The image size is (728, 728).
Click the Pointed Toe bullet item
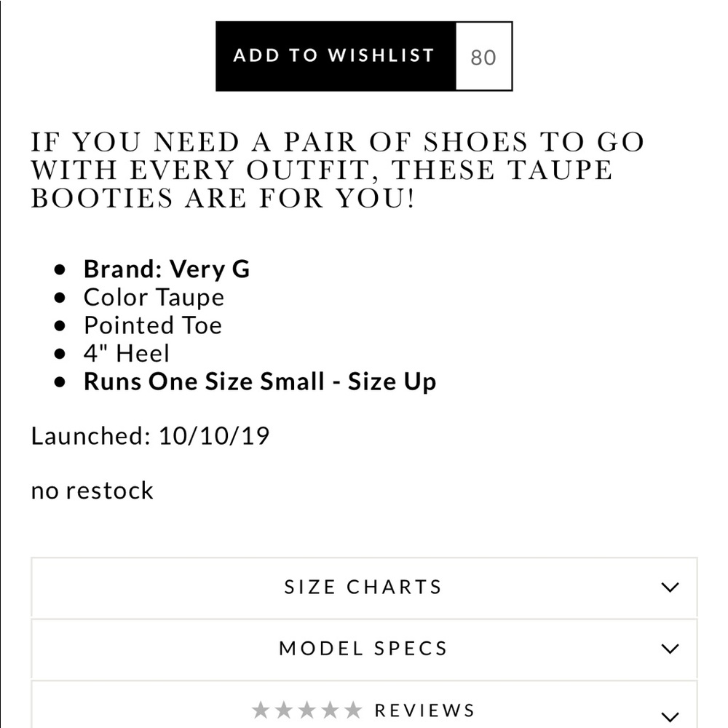pos(153,325)
